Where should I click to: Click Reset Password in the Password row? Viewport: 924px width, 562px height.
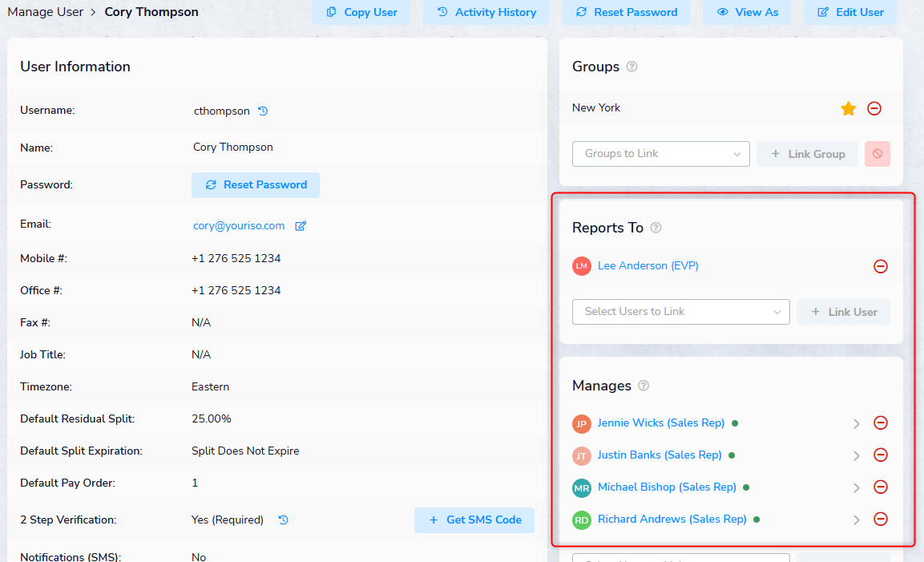click(255, 185)
